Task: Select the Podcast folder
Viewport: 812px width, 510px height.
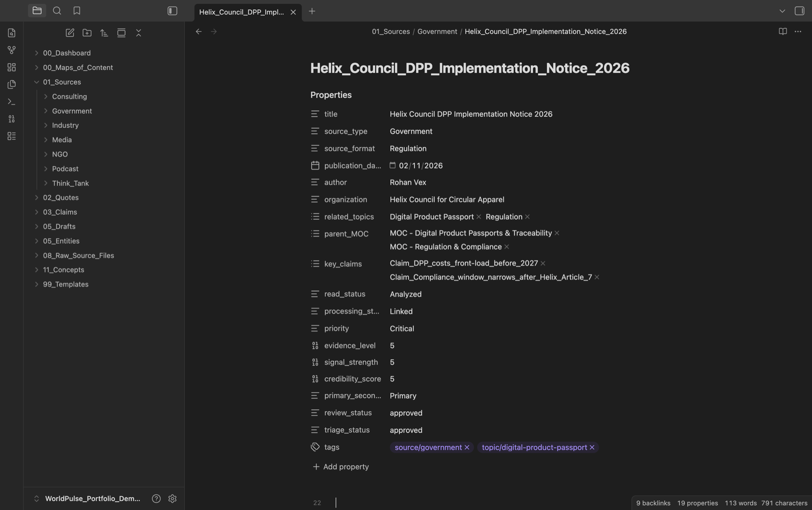Action: click(x=65, y=169)
